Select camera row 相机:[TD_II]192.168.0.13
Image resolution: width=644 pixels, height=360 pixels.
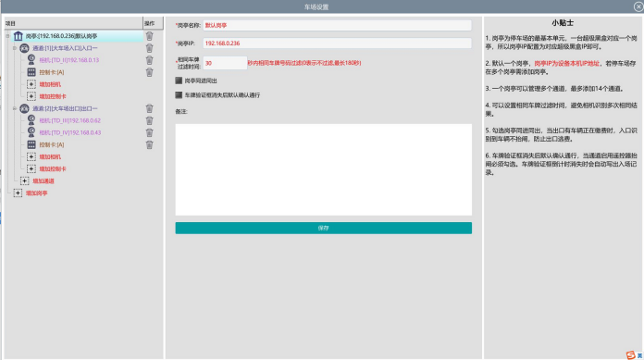(x=69, y=60)
